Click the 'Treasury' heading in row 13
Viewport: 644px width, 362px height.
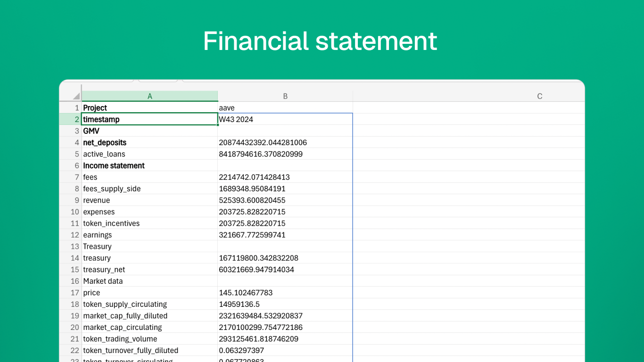tap(150, 247)
